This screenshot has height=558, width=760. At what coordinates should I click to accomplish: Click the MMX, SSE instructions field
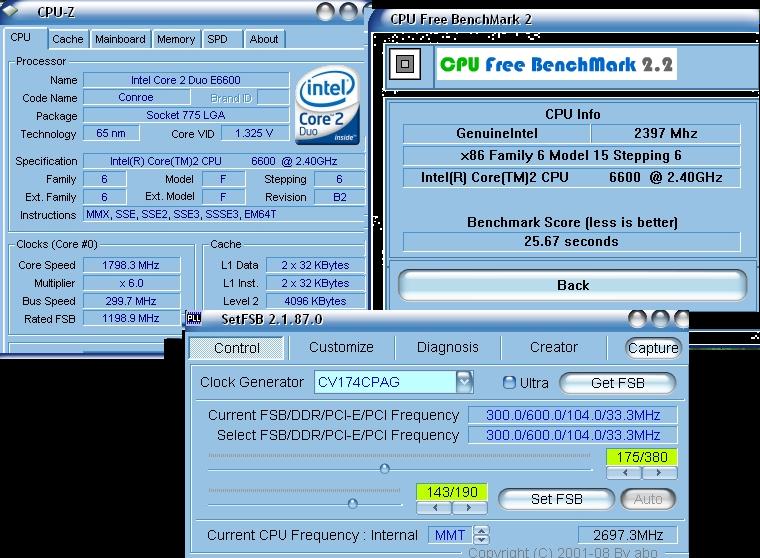224,214
